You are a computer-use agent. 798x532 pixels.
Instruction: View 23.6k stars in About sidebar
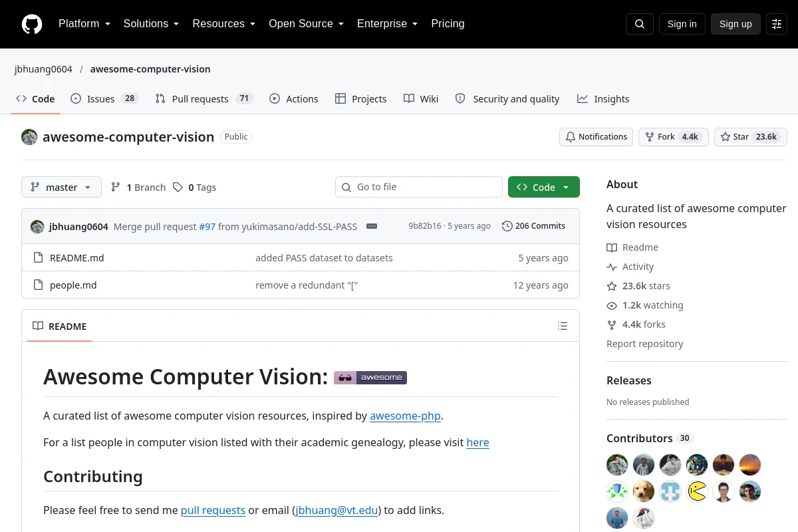coord(638,286)
